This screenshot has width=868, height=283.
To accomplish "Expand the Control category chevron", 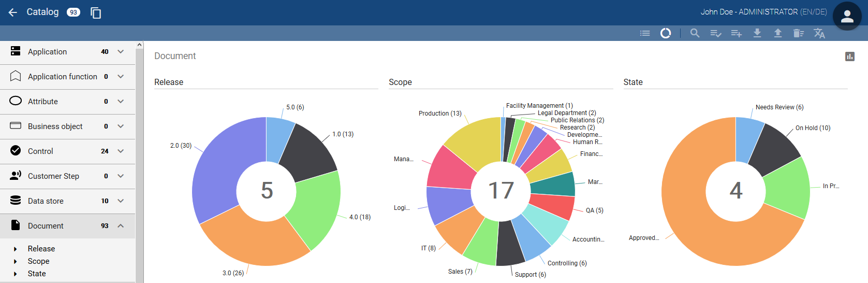I will pyautogui.click(x=121, y=151).
